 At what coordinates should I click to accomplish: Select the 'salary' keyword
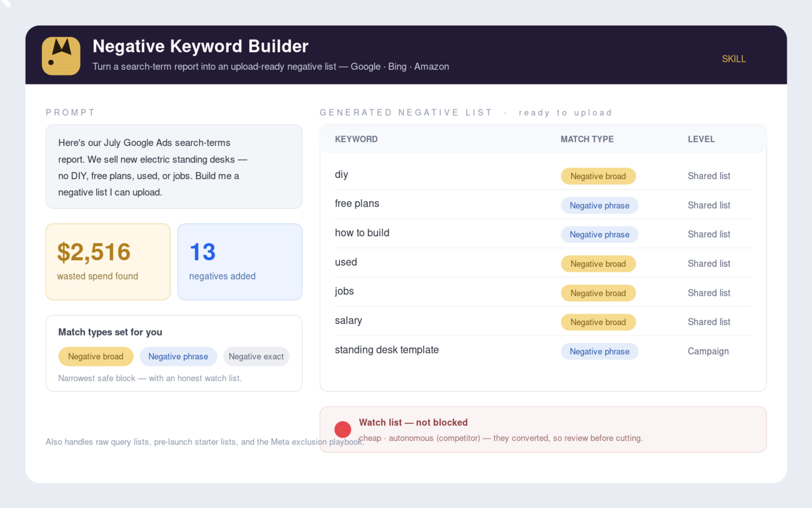pyautogui.click(x=348, y=321)
